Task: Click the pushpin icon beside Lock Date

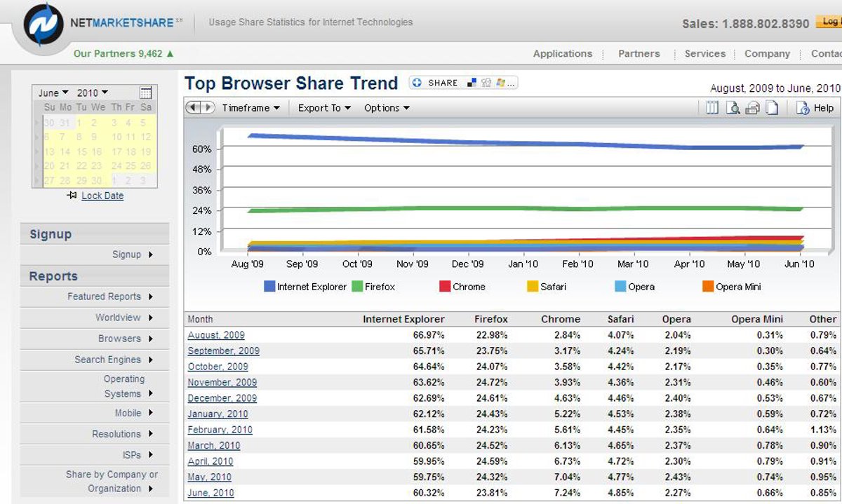Action: click(72, 196)
